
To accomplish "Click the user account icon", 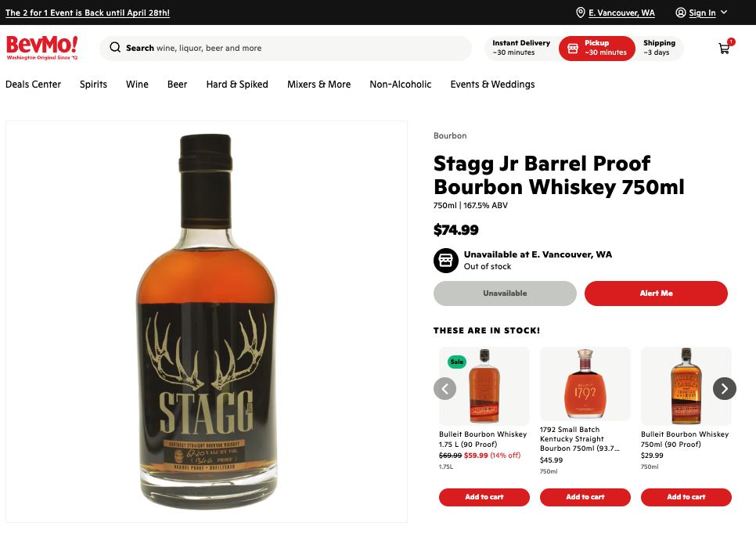I will pyautogui.click(x=680, y=13).
